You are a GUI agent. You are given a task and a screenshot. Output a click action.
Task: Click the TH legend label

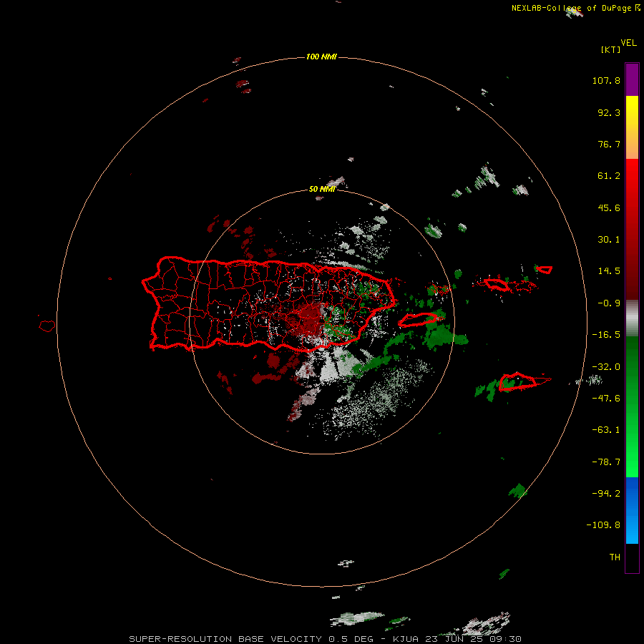click(x=615, y=557)
